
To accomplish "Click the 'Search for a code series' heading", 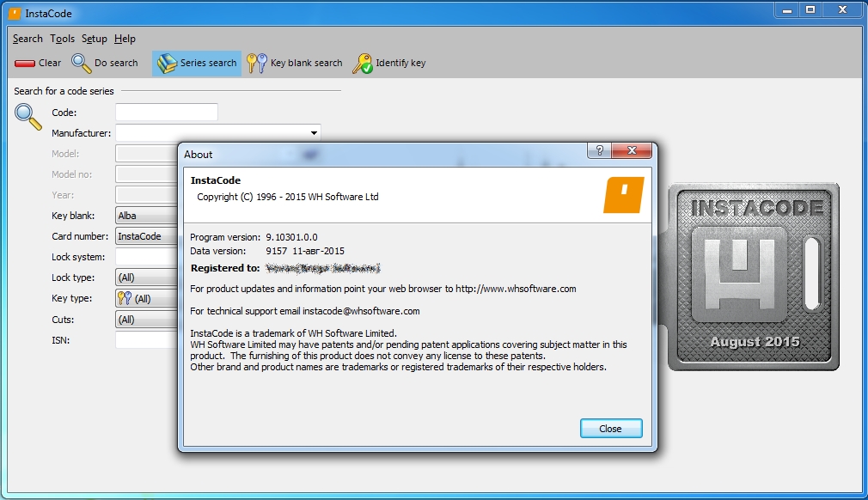I will [64, 91].
